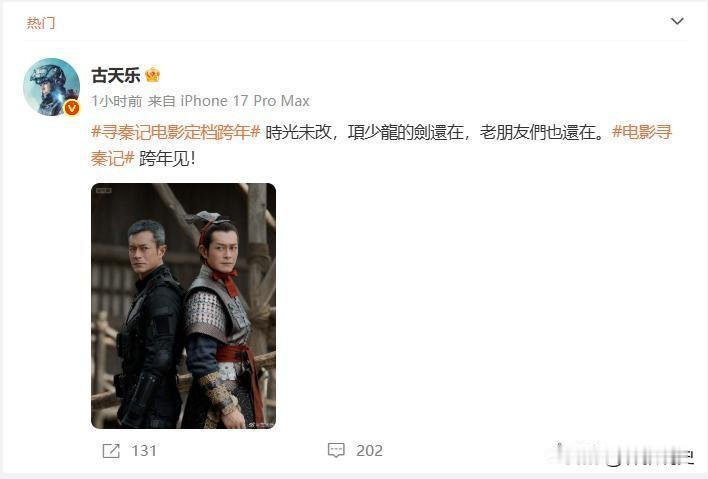
Task: Open hashtag #电影寻秦记# topic
Action: pyautogui.click(x=382, y=145)
